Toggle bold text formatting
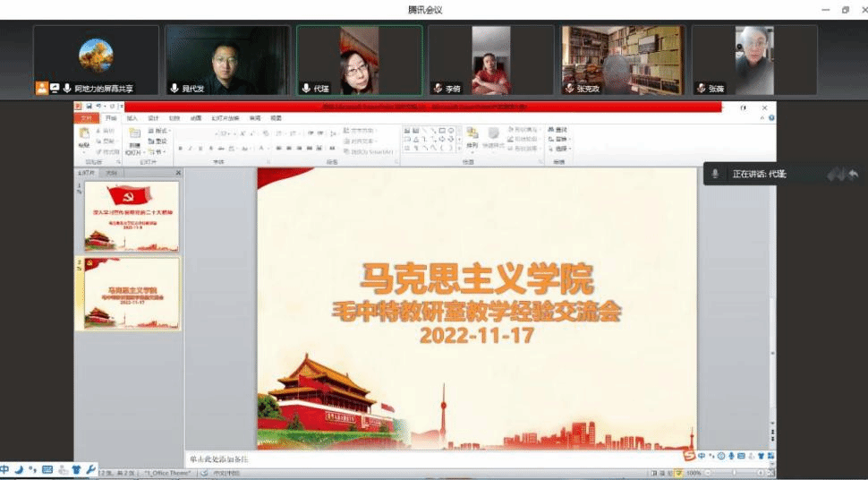This screenshot has width=868, height=480. coord(180,149)
